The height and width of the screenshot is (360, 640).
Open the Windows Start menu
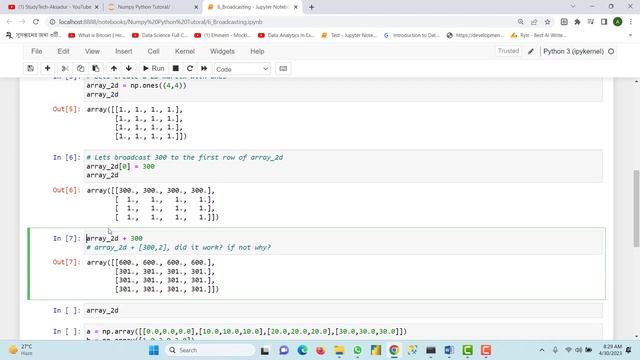click(154, 350)
